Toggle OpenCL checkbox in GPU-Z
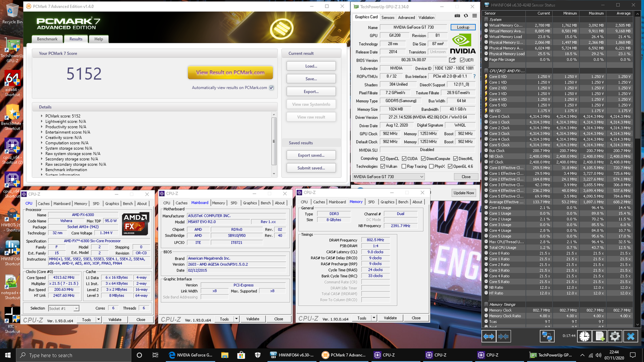 [x=383, y=159]
